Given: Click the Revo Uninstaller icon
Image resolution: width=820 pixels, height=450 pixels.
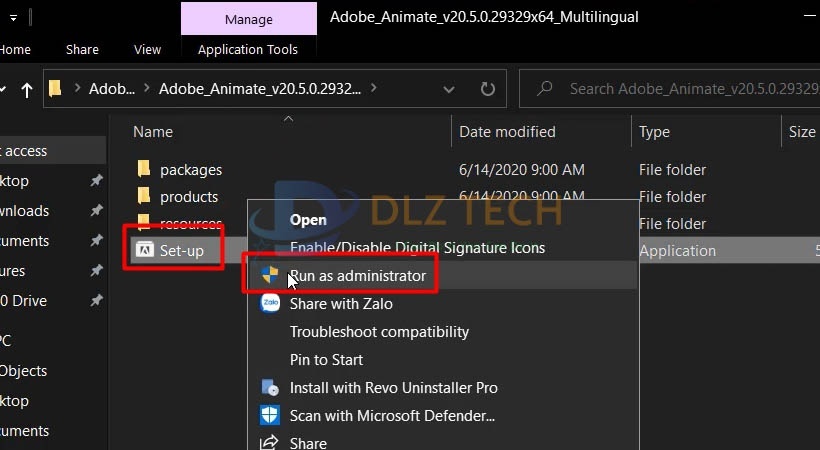Looking at the screenshot, I should [270, 387].
